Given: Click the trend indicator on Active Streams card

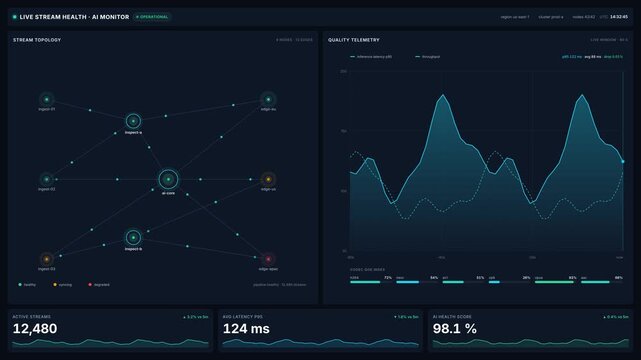Looking at the screenshot, I should tap(195, 317).
